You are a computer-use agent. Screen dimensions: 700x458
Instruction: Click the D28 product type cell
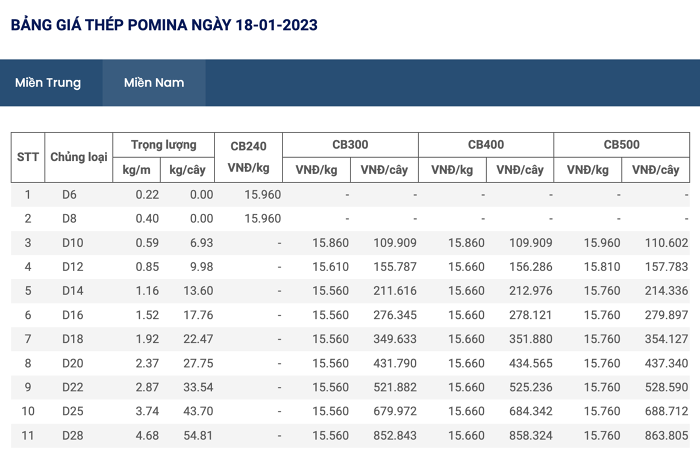click(x=72, y=435)
